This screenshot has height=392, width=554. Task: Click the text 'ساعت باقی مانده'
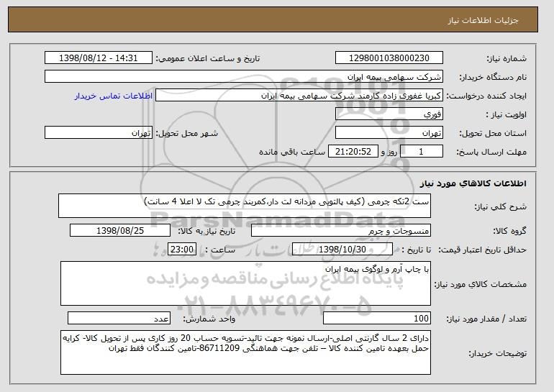tap(292, 152)
